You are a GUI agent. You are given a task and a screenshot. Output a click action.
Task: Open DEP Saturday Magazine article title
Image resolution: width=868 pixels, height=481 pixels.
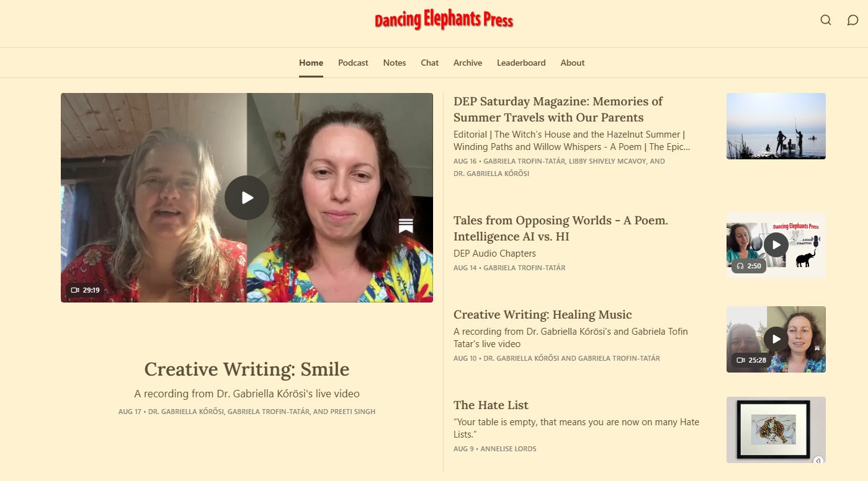click(558, 109)
